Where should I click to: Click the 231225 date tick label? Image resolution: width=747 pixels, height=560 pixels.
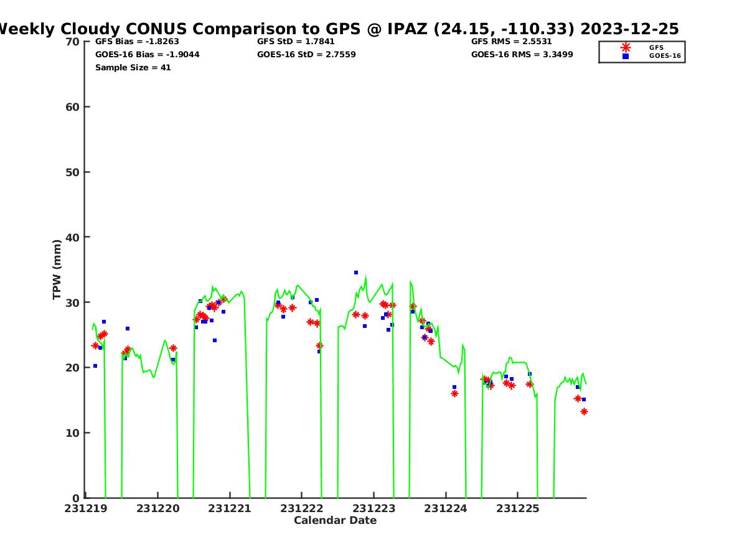pyautogui.click(x=517, y=508)
